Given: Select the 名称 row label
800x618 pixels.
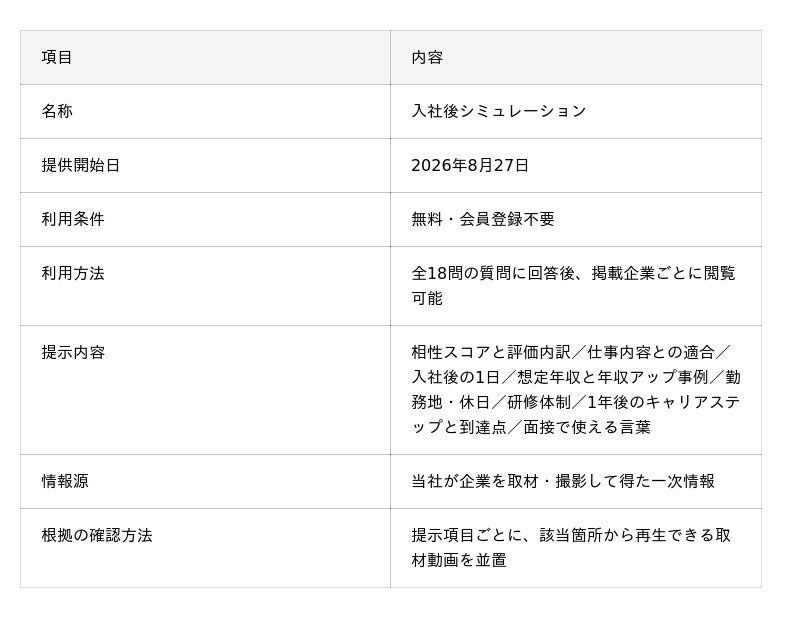Looking at the screenshot, I should (x=57, y=111).
